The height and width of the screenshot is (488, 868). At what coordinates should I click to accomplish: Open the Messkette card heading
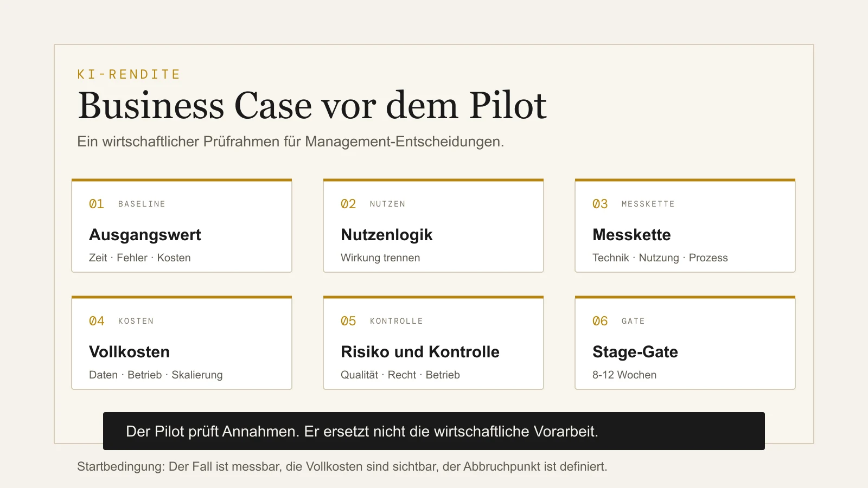[x=631, y=235]
